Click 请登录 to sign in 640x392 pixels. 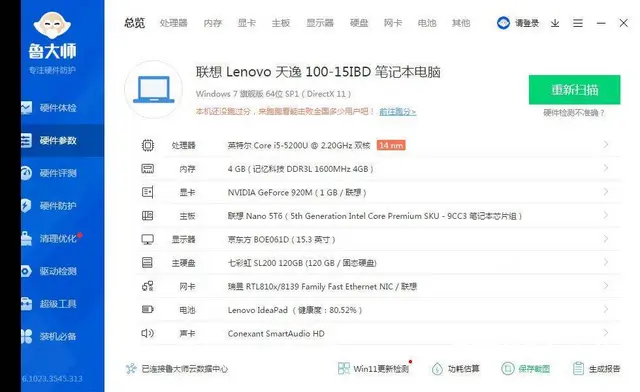click(527, 23)
